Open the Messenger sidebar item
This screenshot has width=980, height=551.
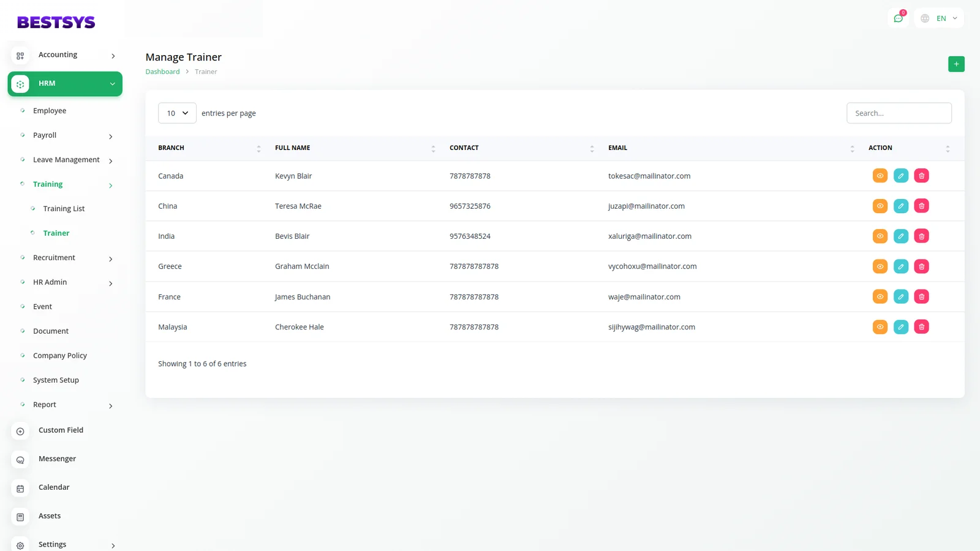tap(57, 459)
